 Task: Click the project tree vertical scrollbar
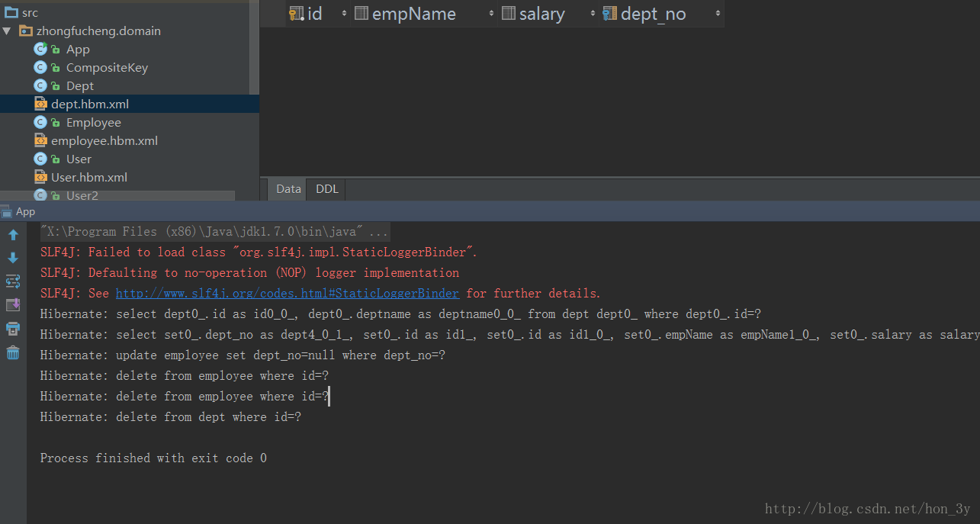[x=255, y=47]
